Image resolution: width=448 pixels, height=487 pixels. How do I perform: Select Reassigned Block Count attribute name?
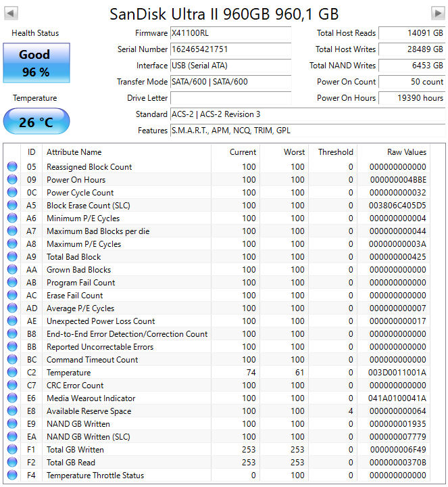pyautogui.click(x=89, y=167)
